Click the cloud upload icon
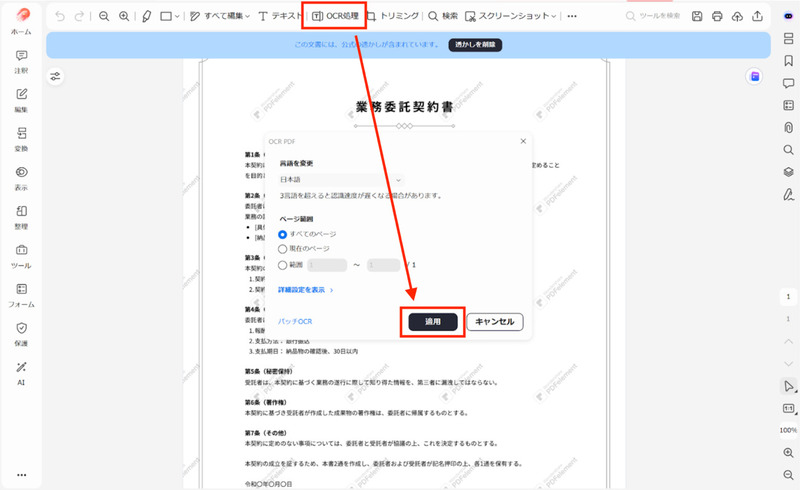 737,16
